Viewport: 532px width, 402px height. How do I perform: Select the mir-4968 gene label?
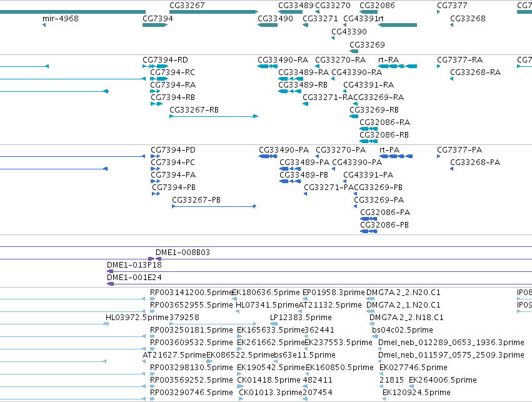click(x=61, y=19)
